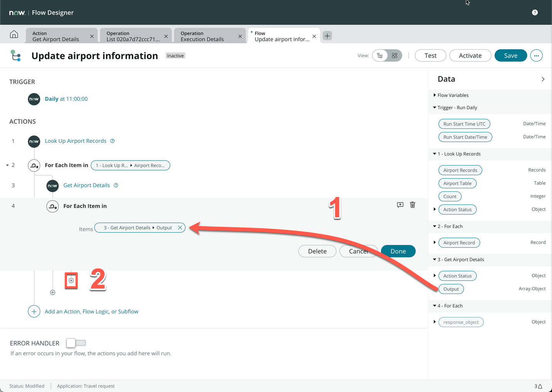552x392 pixels.
Task: Click the step 2 Look Up Airport Records pill
Action: 130,166
